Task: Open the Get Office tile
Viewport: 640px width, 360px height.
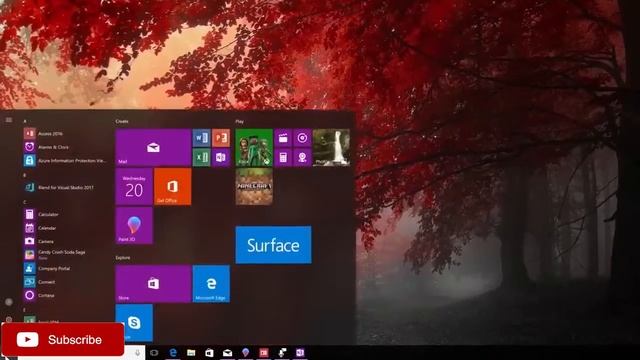Action: [x=173, y=187]
